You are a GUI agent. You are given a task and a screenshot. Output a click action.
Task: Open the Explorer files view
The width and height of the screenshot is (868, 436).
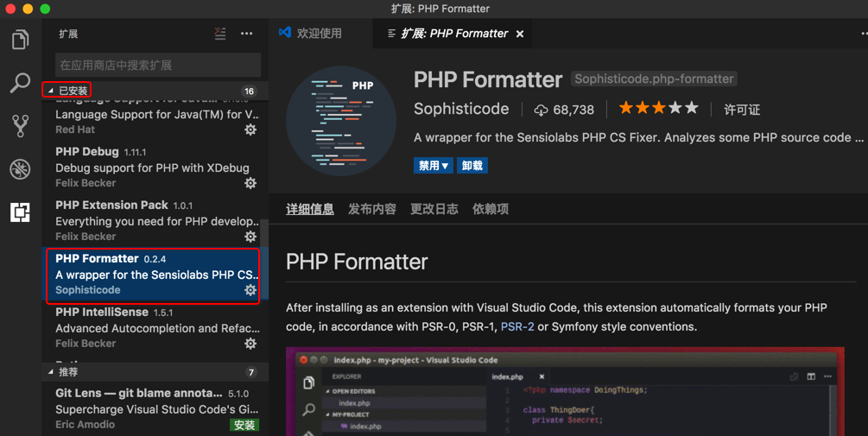click(x=21, y=40)
